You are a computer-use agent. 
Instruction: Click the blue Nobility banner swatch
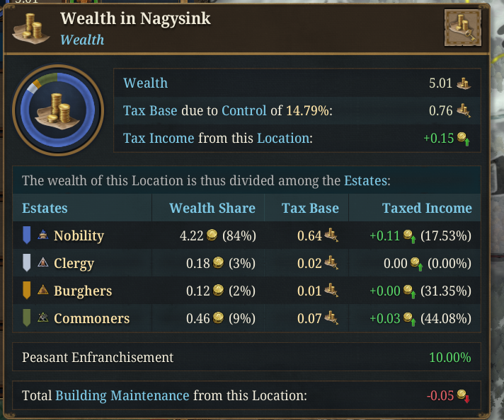click(x=27, y=235)
